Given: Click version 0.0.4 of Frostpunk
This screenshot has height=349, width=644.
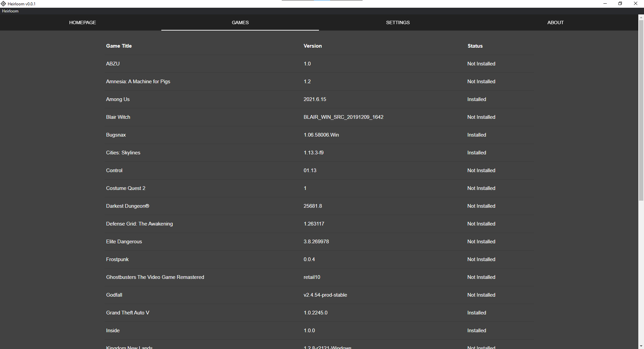Looking at the screenshot, I should pyautogui.click(x=309, y=259).
